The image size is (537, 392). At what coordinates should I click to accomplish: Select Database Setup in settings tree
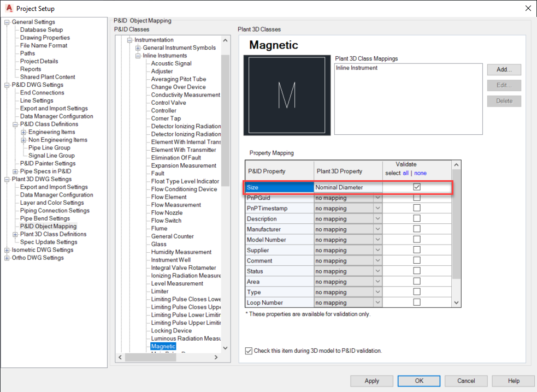[42, 30]
